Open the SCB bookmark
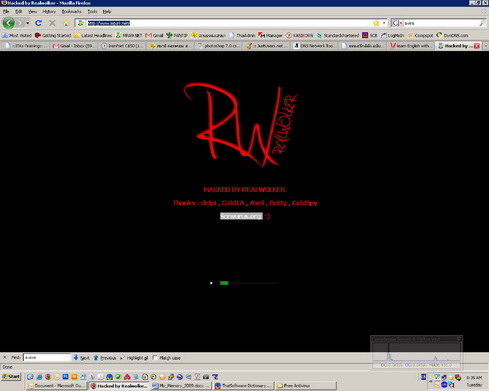This screenshot has width=489, height=391. pos(370,35)
